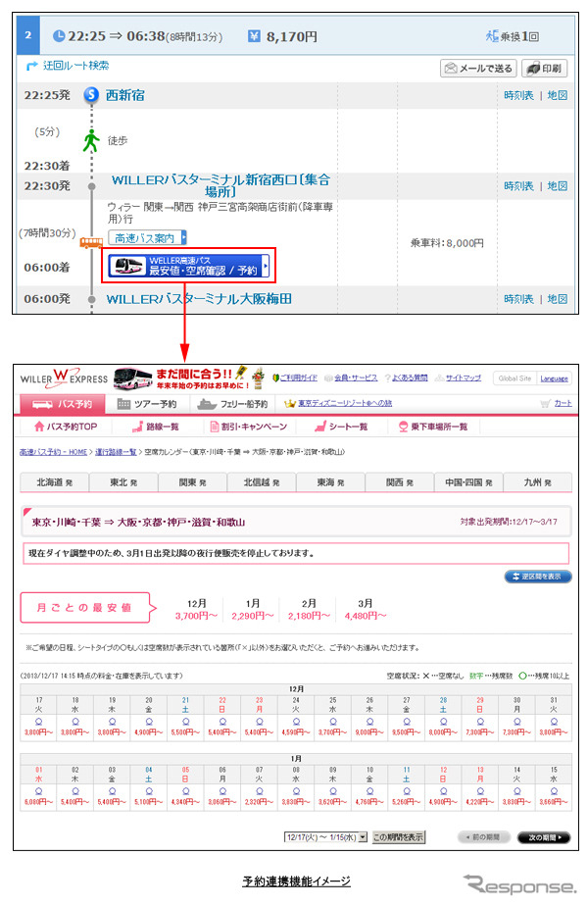
Task: Select December 26 availability circle
Action: pyautogui.click(x=369, y=722)
